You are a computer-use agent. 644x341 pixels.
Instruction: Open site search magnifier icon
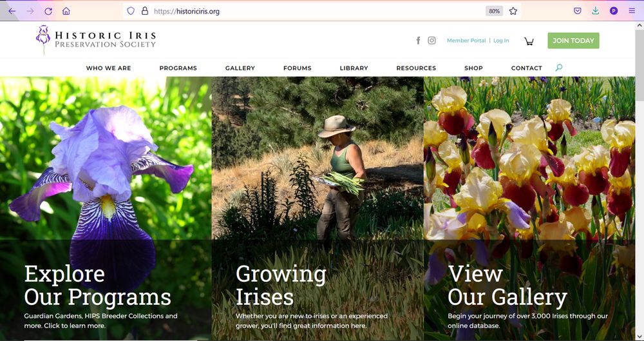[558, 68]
